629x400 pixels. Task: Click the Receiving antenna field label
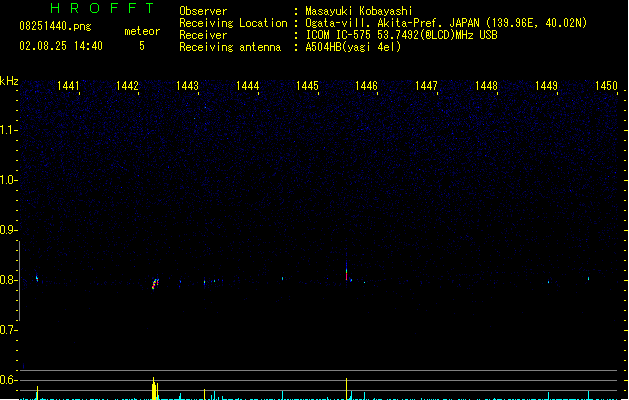point(230,47)
